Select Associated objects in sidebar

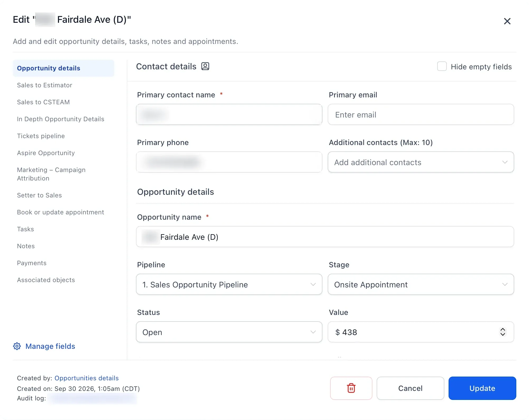(46, 280)
